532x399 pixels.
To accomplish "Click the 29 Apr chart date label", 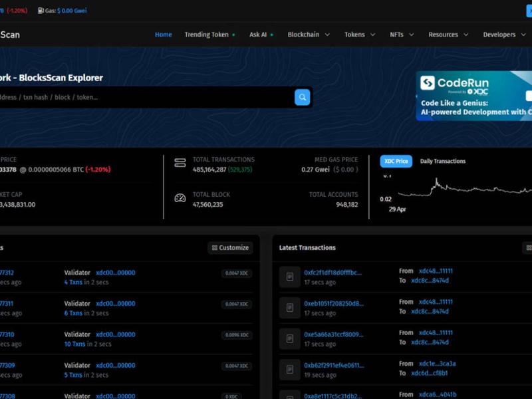I will tap(397, 209).
